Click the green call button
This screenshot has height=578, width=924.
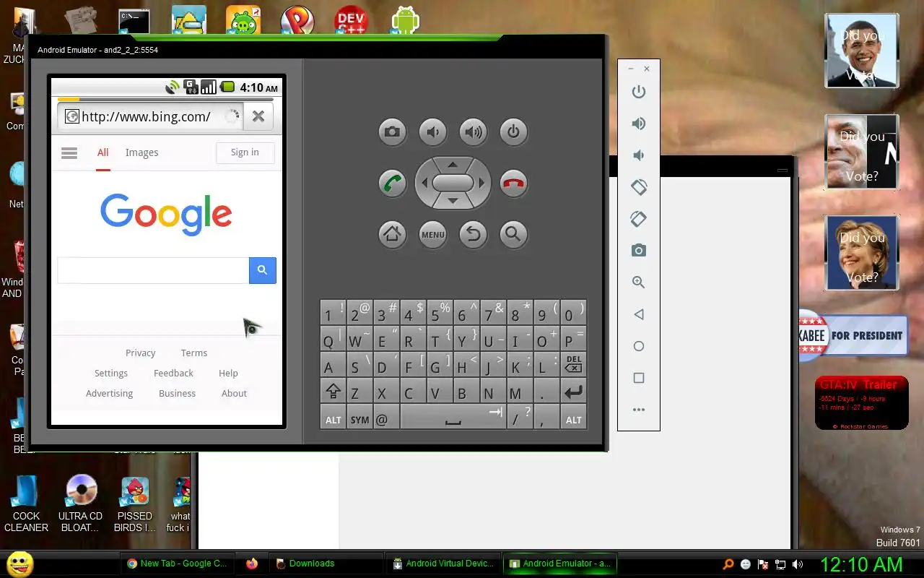(392, 184)
